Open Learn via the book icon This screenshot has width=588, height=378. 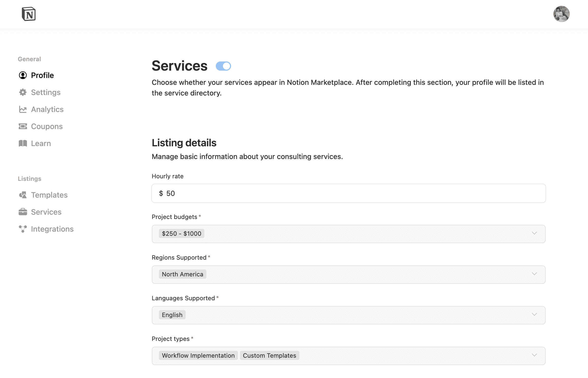pos(23,143)
